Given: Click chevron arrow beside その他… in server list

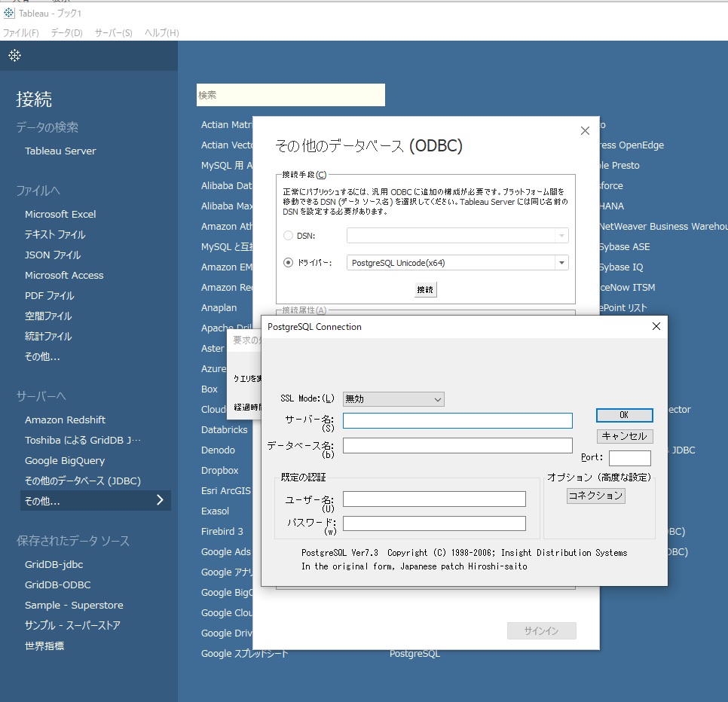Looking at the screenshot, I should 160,499.
